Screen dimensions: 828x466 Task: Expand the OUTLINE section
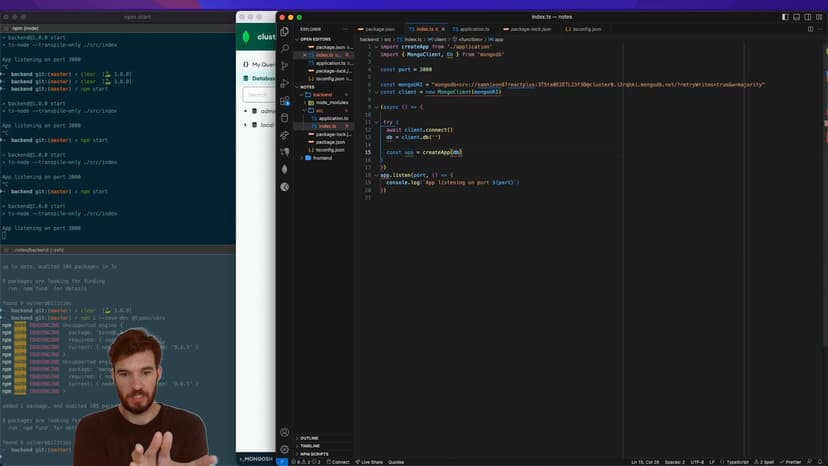(x=309, y=438)
